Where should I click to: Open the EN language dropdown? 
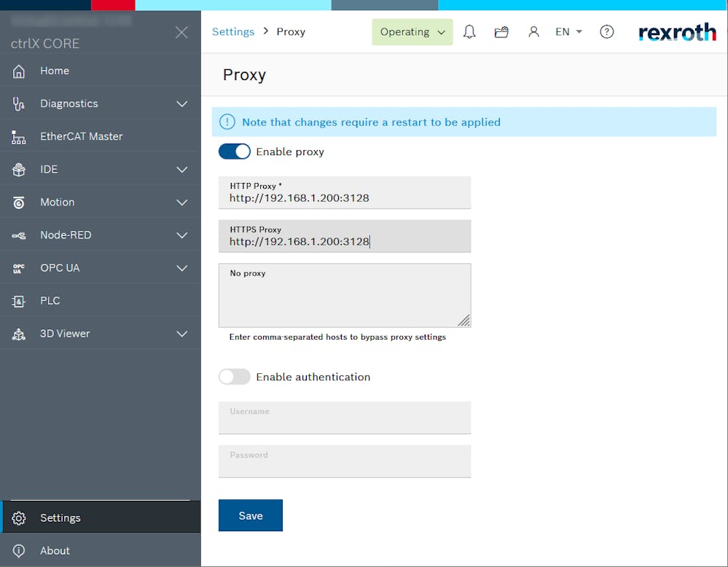pos(568,31)
